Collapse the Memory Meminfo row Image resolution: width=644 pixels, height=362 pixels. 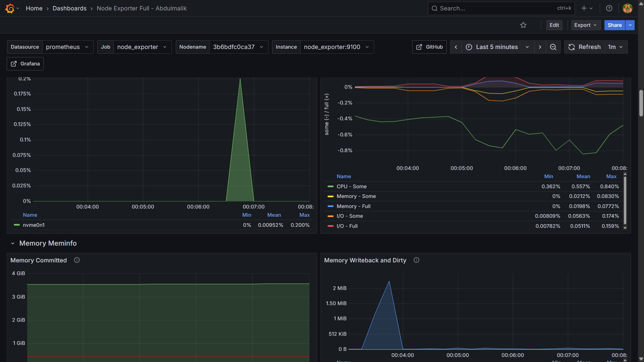[x=13, y=244]
